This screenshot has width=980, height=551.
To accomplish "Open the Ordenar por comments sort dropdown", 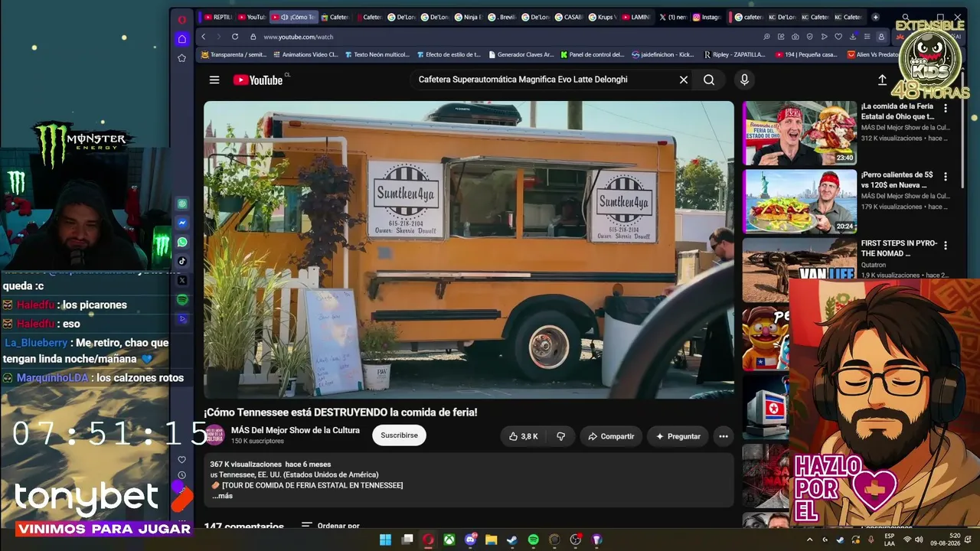I will pos(331,527).
